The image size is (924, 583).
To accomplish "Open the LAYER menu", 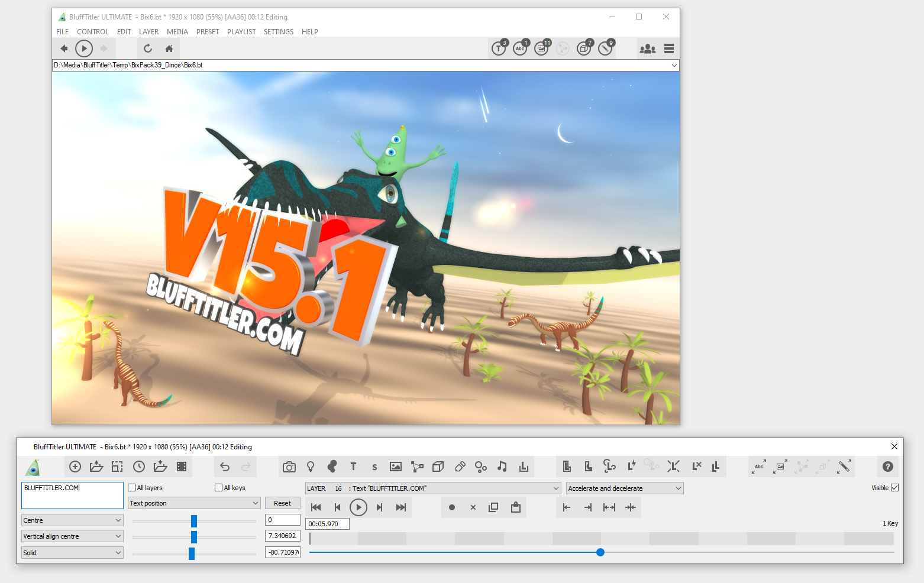I will click(148, 32).
